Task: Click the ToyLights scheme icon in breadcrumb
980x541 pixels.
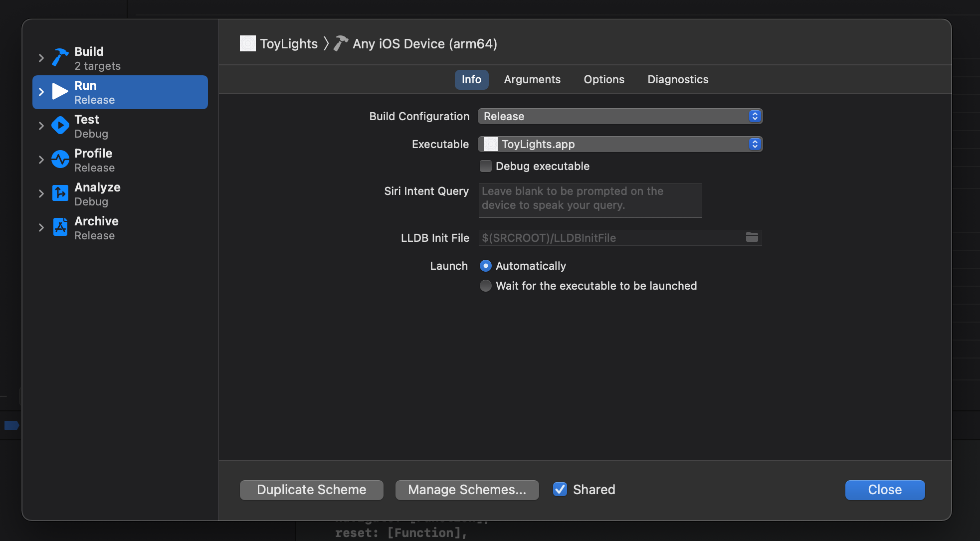Action: [x=248, y=44]
